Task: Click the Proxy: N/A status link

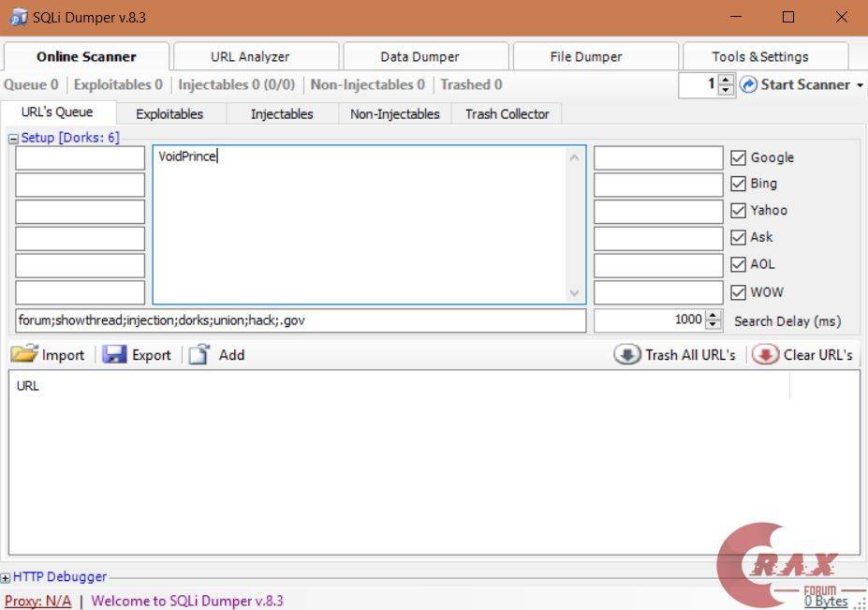Action: [37, 601]
